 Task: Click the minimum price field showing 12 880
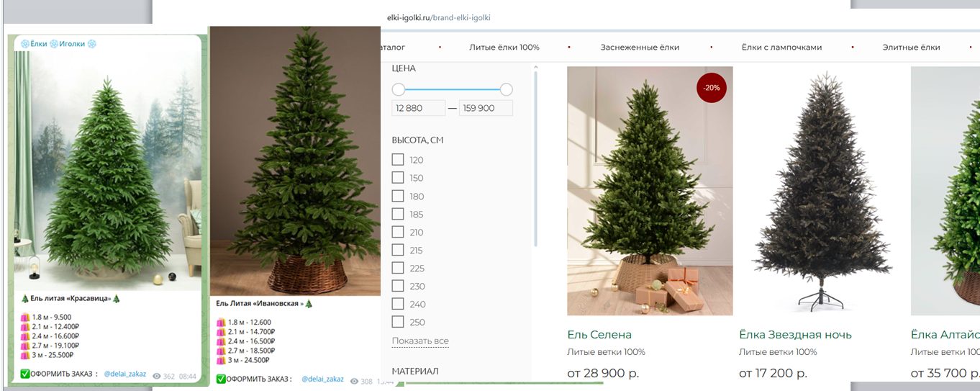(x=419, y=108)
